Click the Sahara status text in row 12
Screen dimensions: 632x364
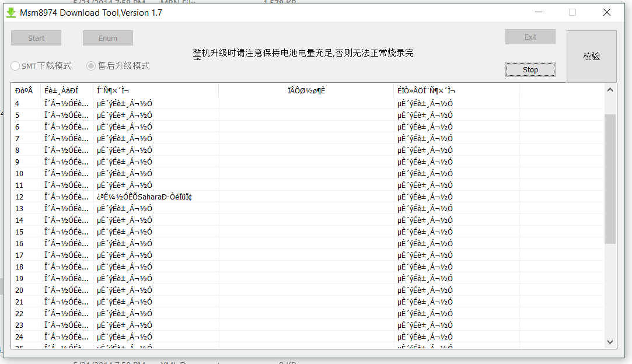click(x=144, y=197)
